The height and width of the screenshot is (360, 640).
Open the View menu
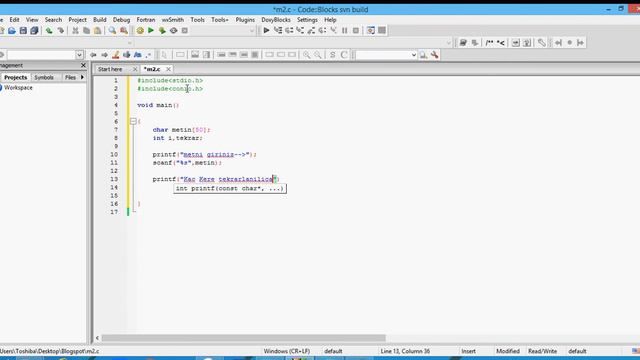tap(32, 20)
